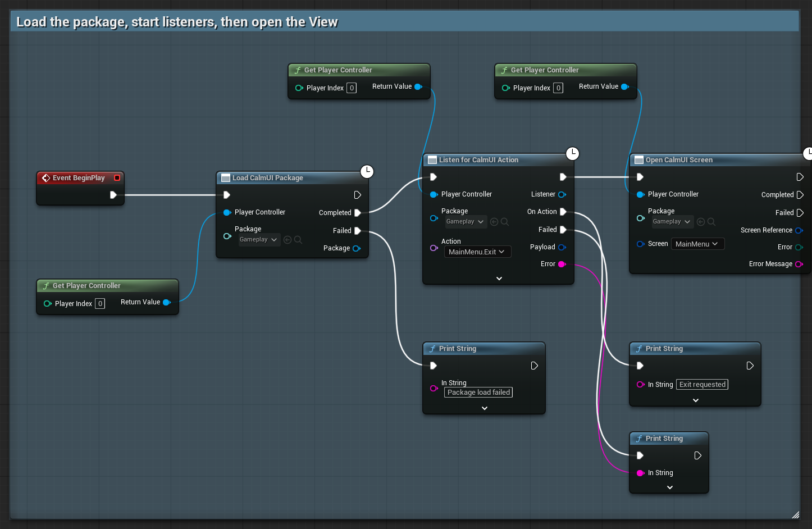Click the Print String 'Package load failed' exec input pin

coord(433,366)
